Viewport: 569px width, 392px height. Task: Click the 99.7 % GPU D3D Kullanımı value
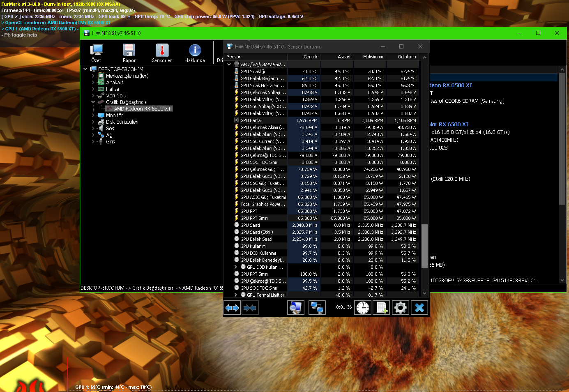pyautogui.click(x=310, y=253)
